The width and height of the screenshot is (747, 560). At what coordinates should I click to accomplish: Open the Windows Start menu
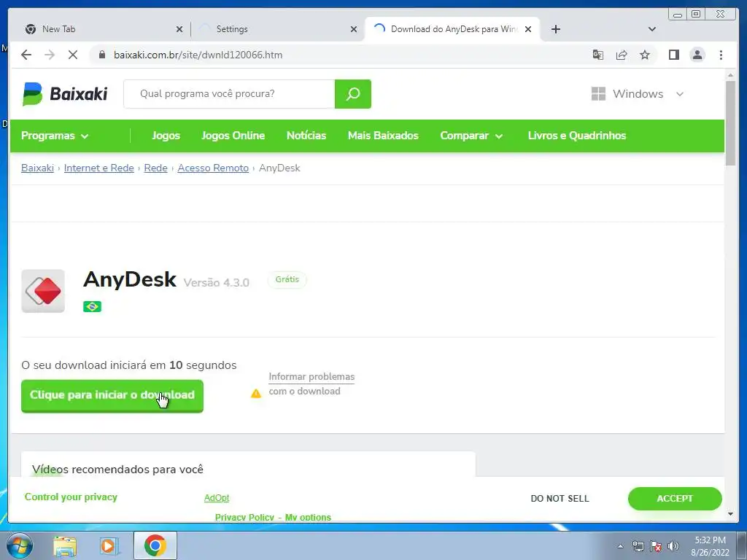click(19, 545)
